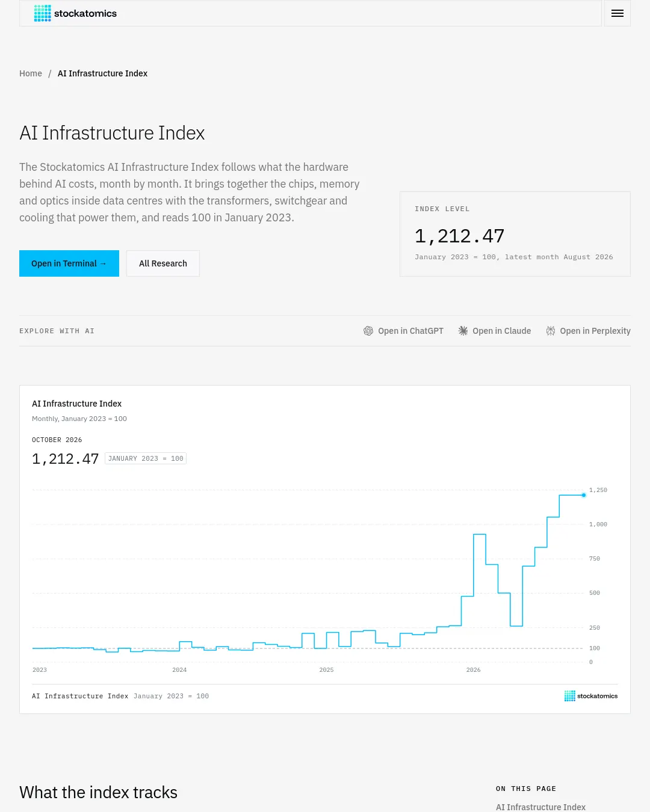Click the Stockatomics logo in chart footer
This screenshot has height=812, width=650.
(x=591, y=696)
